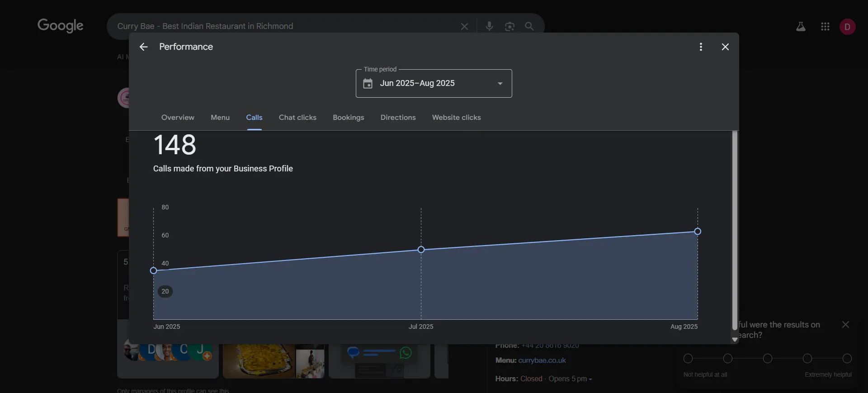The image size is (868, 393).
Task: Click the account avatar D
Action: 847,27
